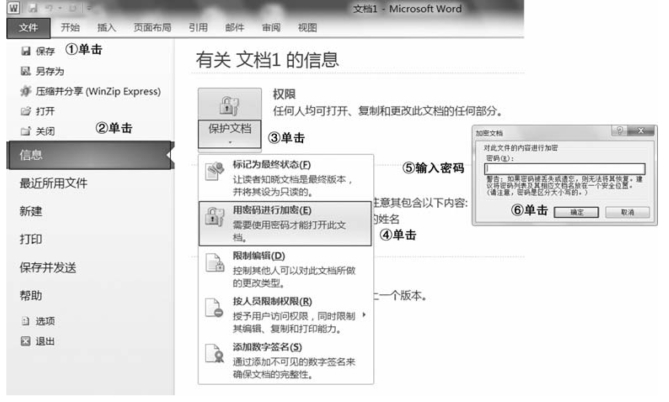Expand the 保护文档 dropdown button

click(230, 134)
